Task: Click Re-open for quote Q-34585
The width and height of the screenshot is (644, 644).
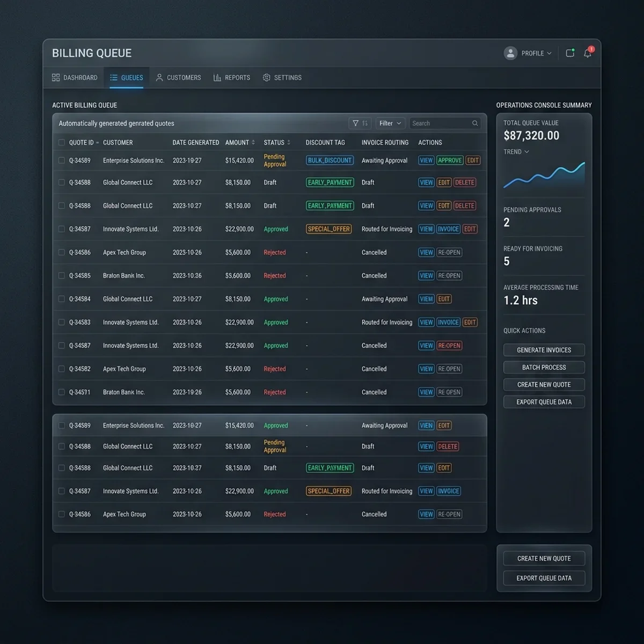Action: click(449, 276)
